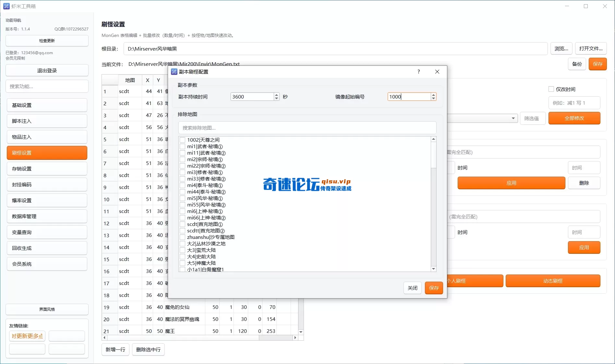Enable the 仅改时间 checkbox
Image resolution: width=615 pixels, height=364 pixels.
(x=551, y=89)
